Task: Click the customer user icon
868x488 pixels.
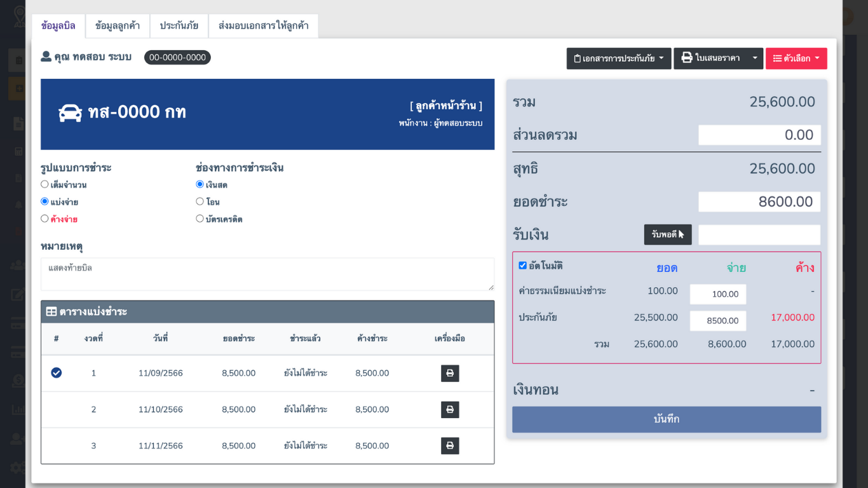Action: [46, 57]
